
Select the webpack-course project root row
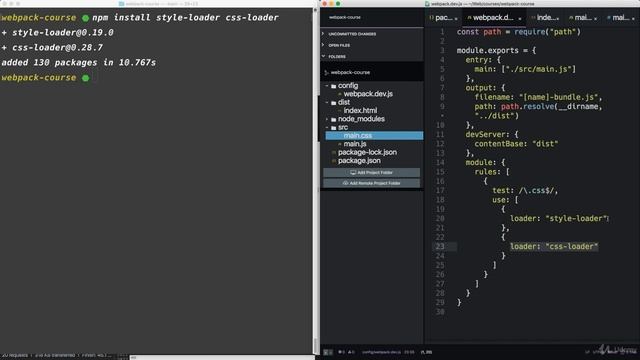(x=372, y=72)
